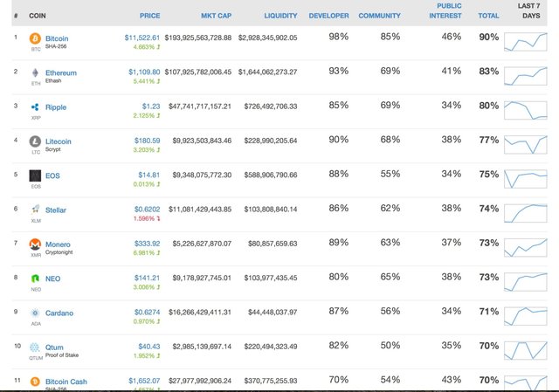Click Bitcoin market cap $193,925,563,728.88

(198, 38)
